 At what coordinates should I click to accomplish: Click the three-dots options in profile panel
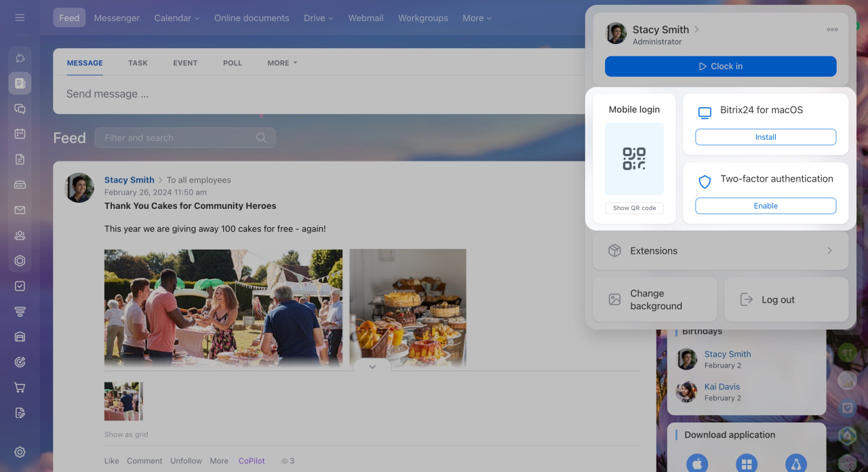832,30
